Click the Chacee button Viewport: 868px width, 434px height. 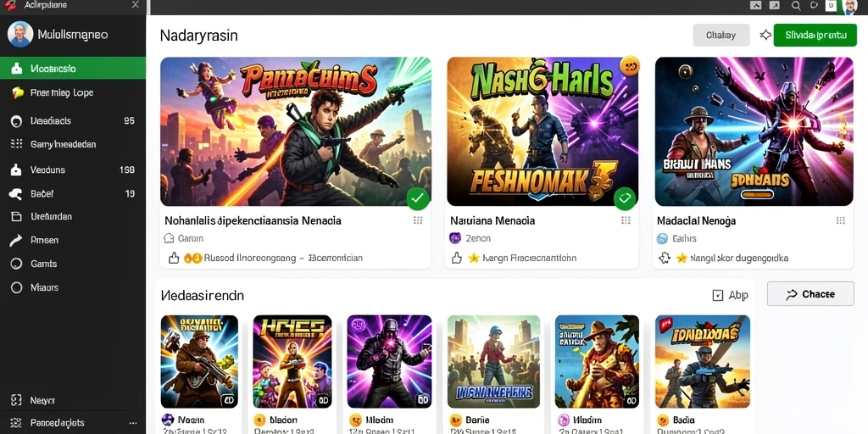[x=810, y=294]
